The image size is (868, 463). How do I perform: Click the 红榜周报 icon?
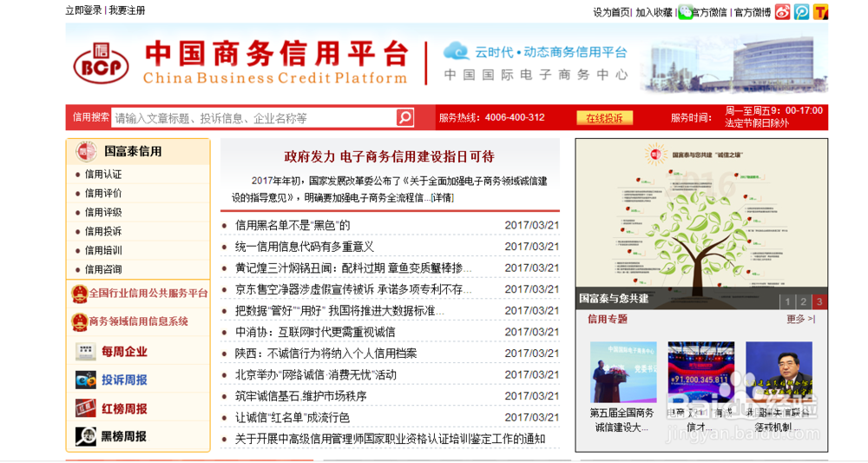(86, 408)
